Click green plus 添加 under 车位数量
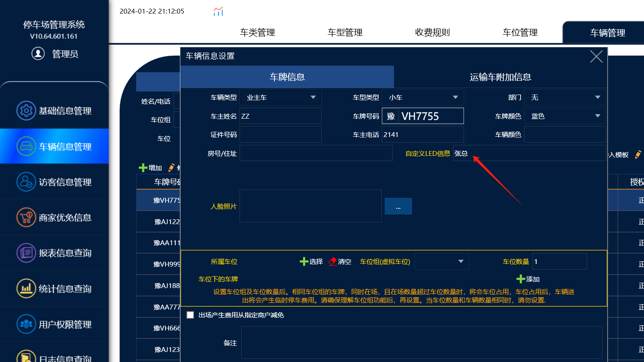The width and height of the screenshot is (644, 362). click(x=521, y=279)
